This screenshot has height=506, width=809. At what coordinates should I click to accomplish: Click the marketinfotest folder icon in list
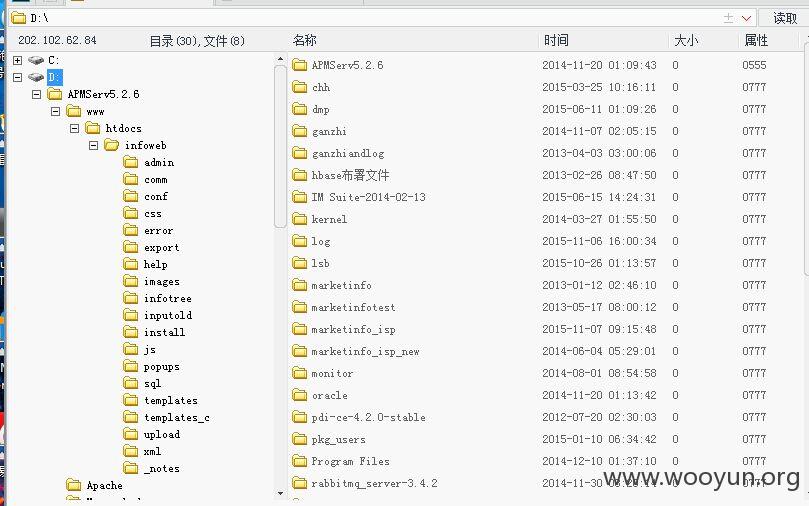coord(299,307)
